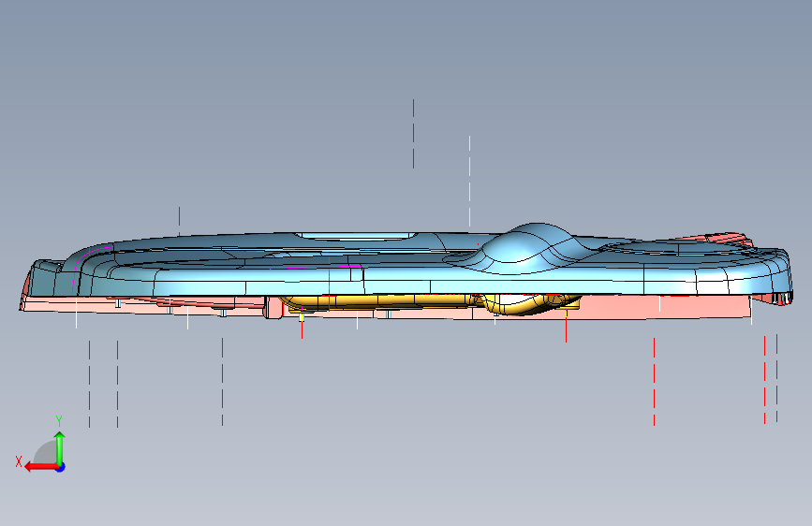Click the blue Z axis dot at the triad origin
812x526 pixels.
[x=61, y=467]
